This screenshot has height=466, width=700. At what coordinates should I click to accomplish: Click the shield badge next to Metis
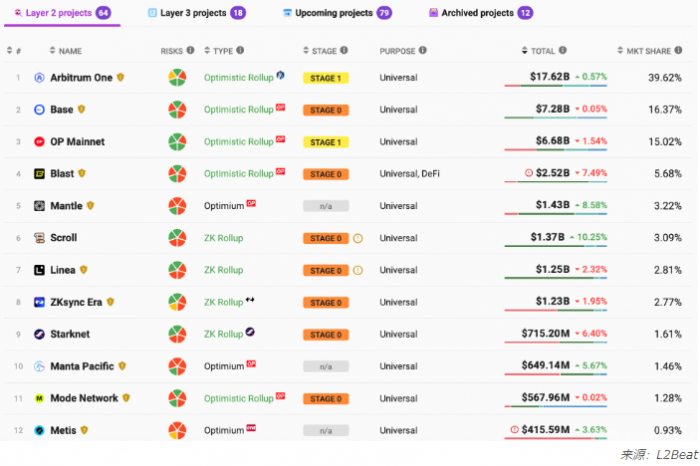click(x=84, y=430)
